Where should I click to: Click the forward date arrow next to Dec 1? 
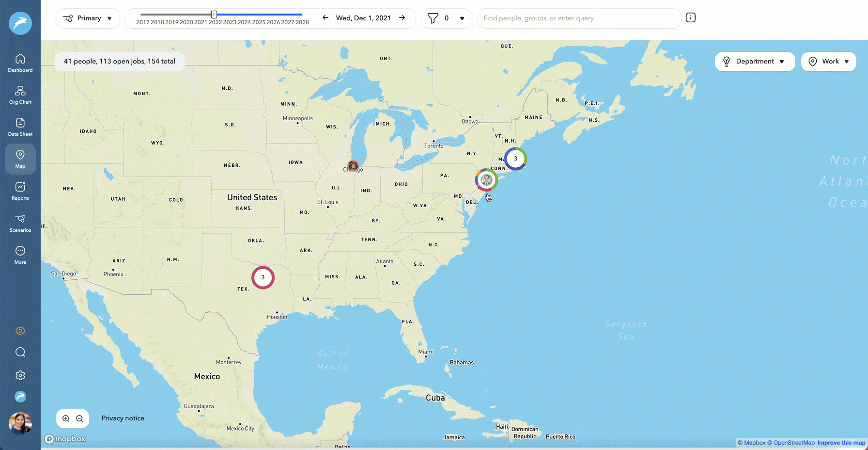pyautogui.click(x=402, y=17)
